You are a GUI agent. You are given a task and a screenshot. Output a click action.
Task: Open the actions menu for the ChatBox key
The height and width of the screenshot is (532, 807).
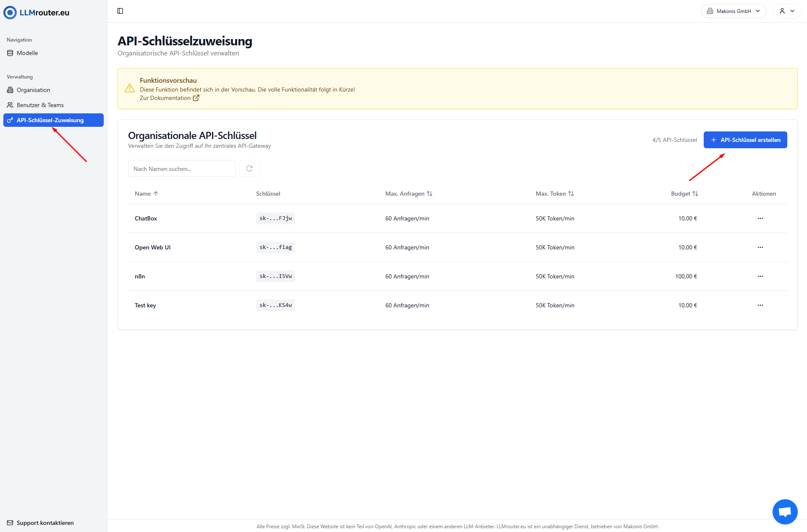point(760,218)
